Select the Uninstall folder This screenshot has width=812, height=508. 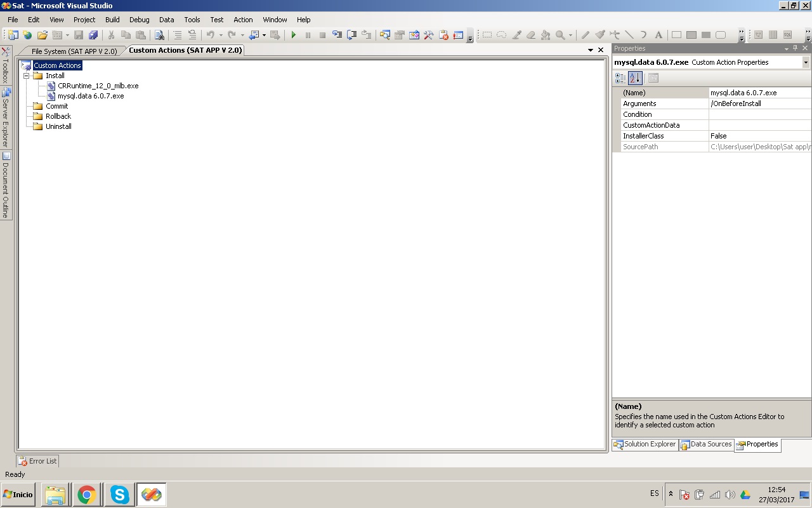58,126
